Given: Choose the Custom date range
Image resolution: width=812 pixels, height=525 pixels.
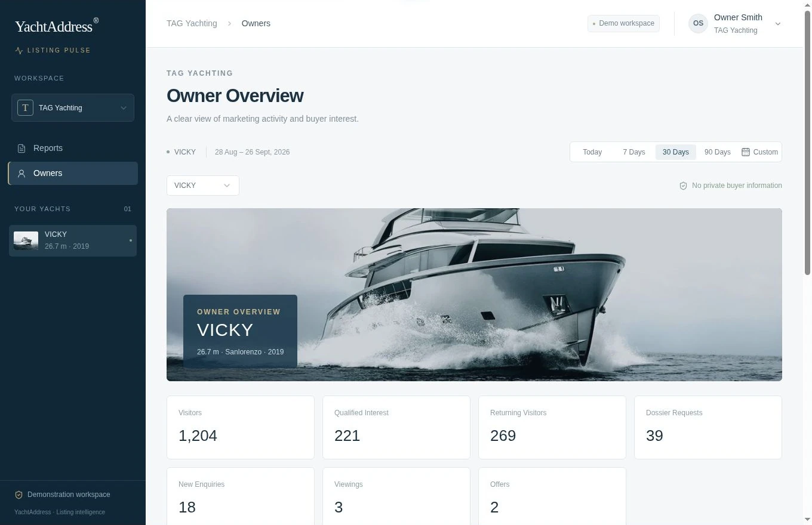Looking at the screenshot, I should (x=759, y=152).
